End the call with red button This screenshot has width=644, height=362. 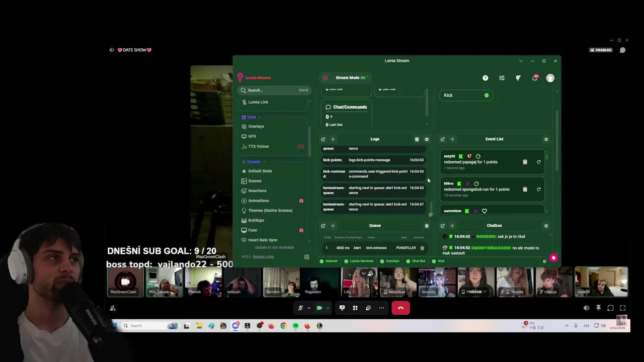(400, 308)
